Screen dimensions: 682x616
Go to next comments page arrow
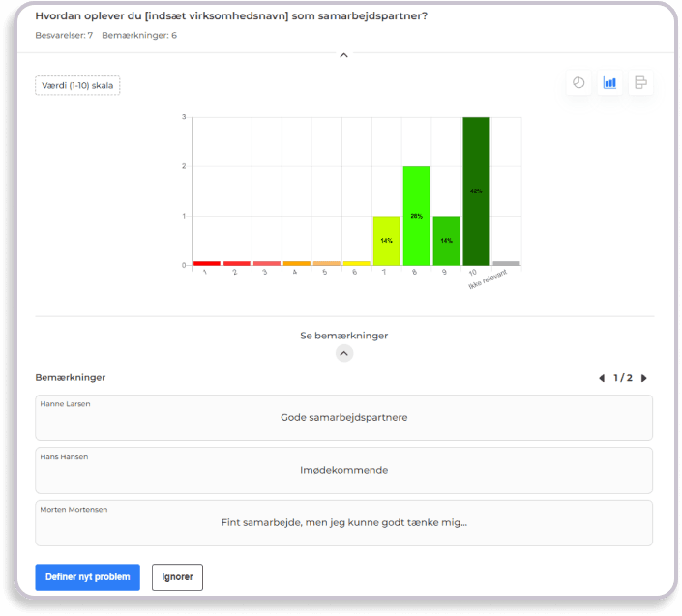[x=644, y=378]
